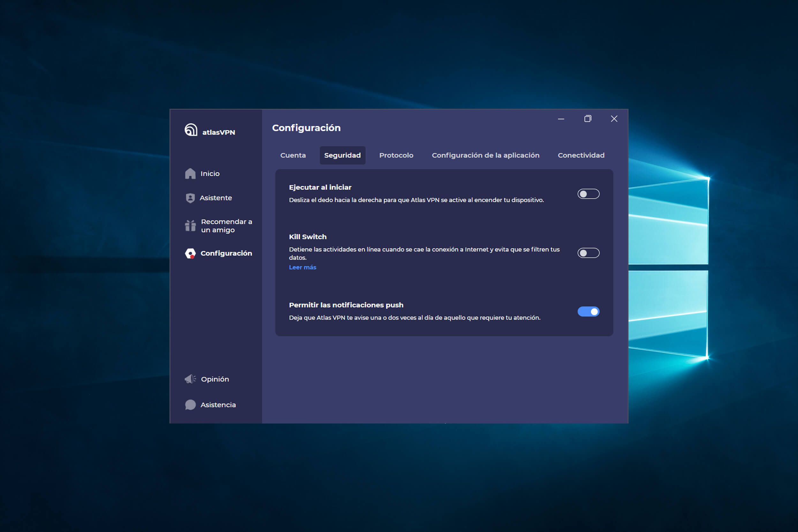This screenshot has width=798, height=532.
Task: Click the atlasVPN logo icon
Action: tap(191, 130)
